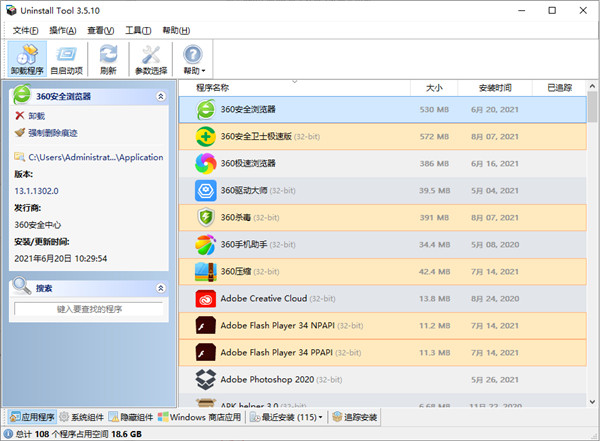Image resolution: width=600 pixels, height=441 pixels.
Task: Select the 360杀毒 program icon
Action: (x=205, y=217)
